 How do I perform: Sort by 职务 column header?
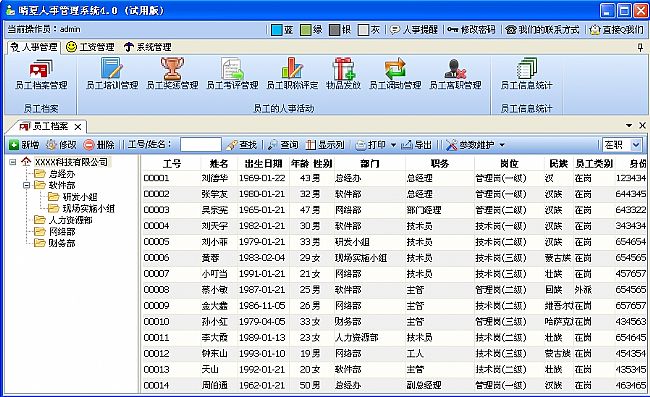[440, 164]
